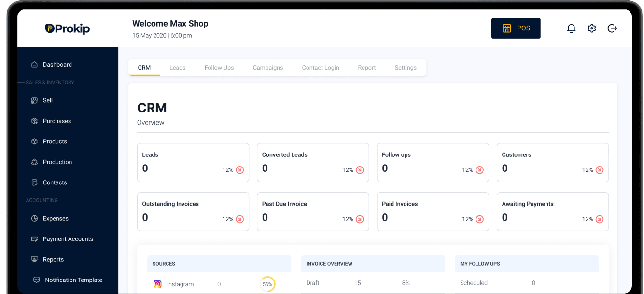Select the Campaigns tab
Screen dimensions: 644x294
[x=268, y=68]
